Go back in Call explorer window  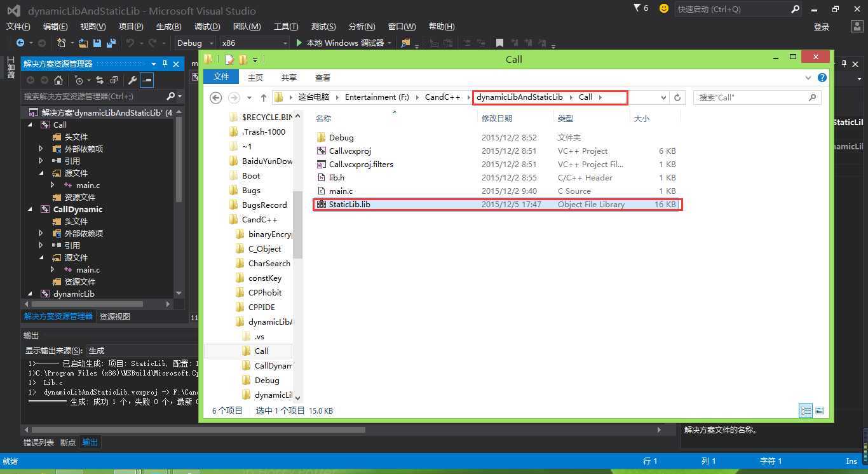click(216, 97)
